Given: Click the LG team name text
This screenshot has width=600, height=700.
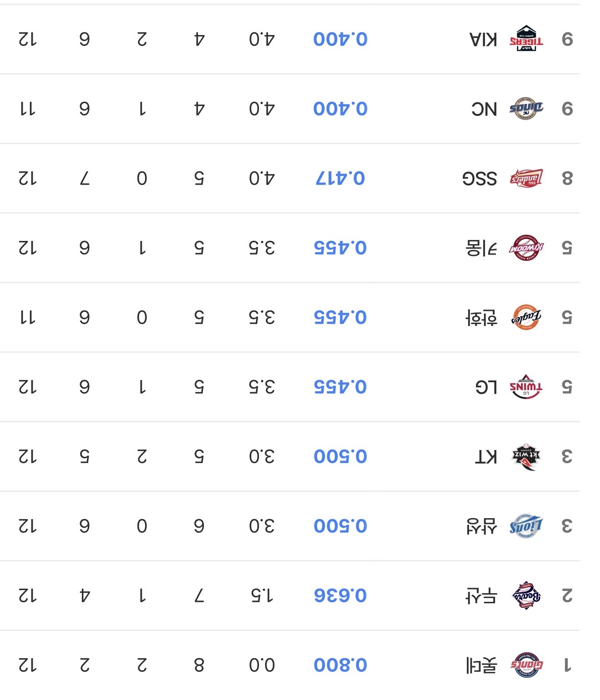Looking at the screenshot, I should point(486,387).
